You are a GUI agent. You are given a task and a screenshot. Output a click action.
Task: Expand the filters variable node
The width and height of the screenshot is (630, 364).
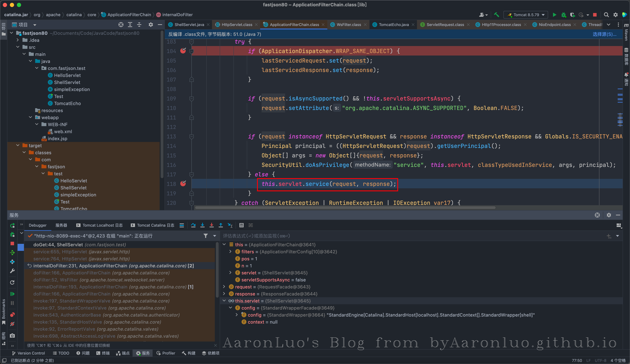pos(230,252)
